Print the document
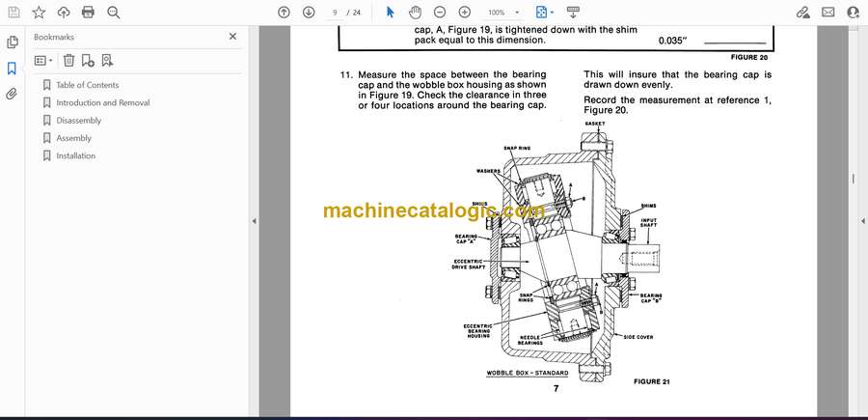The width and height of the screenshot is (868, 420). point(89,13)
